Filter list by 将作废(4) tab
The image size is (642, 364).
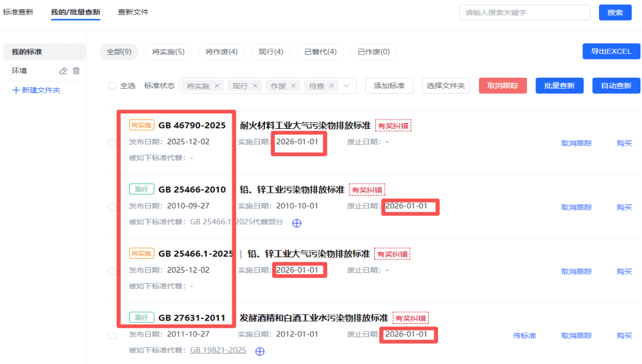click(222, 52)
